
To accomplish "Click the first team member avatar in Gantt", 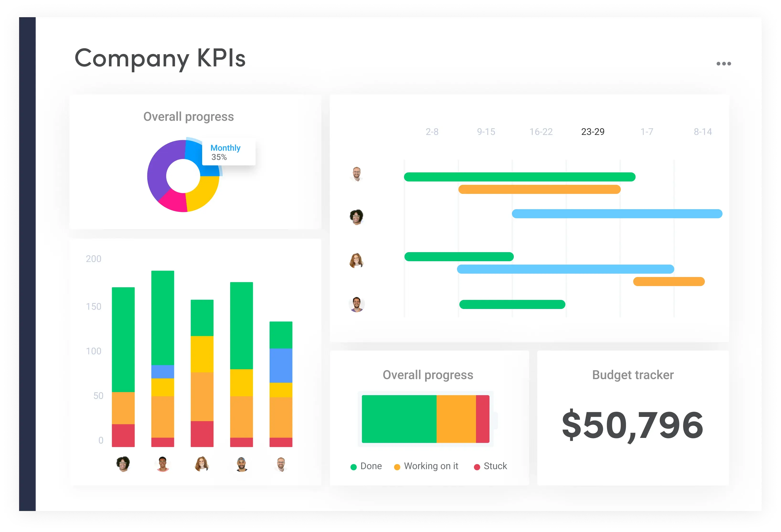I will coord(357,173).
